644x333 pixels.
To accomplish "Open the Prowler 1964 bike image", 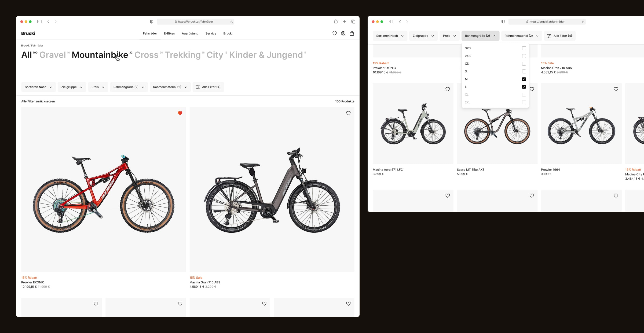I will 581,124.
